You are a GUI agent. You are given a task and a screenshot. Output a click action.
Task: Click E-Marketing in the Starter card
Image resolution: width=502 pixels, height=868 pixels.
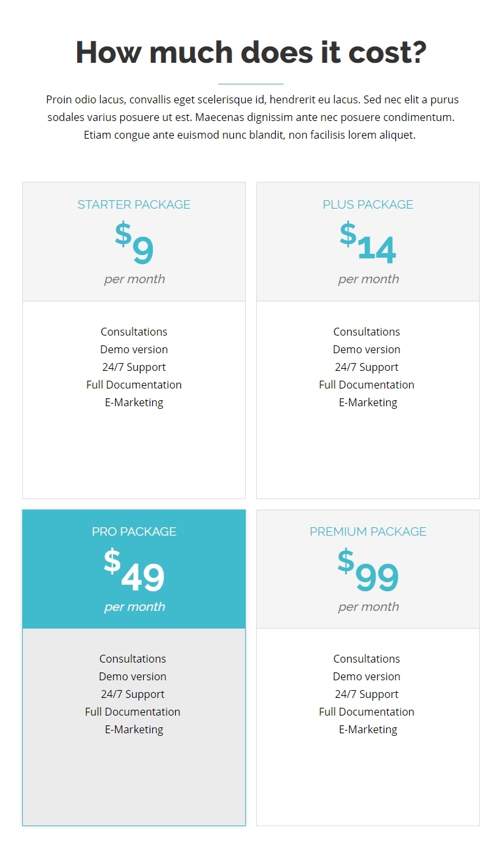point(134,402)
